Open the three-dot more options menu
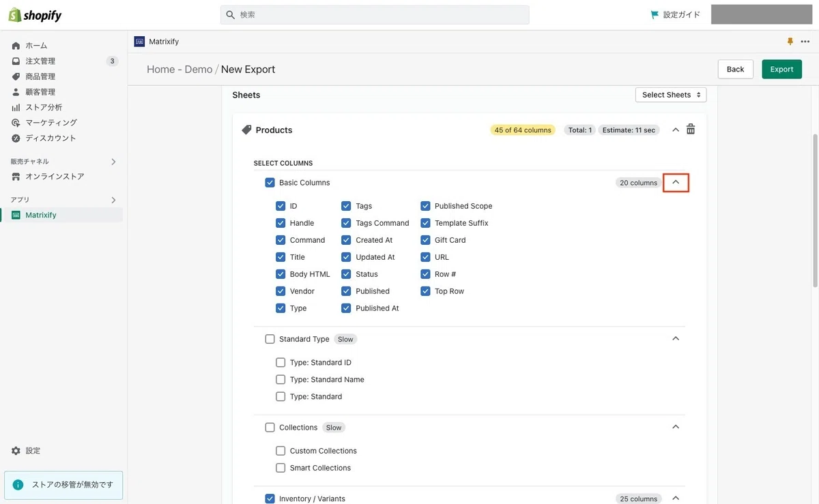Image resolution: width=819 pixels, height=504 pixels. [x=805, y=42]
